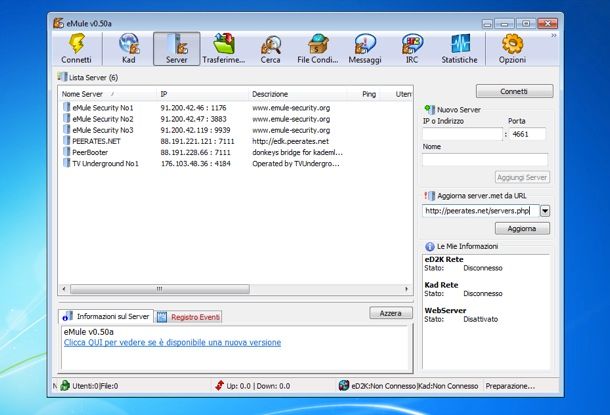Image resolution: width=610 pixels, height=415 pixels.
Task: Open the IRC chat view
Action: pos(412,49)
